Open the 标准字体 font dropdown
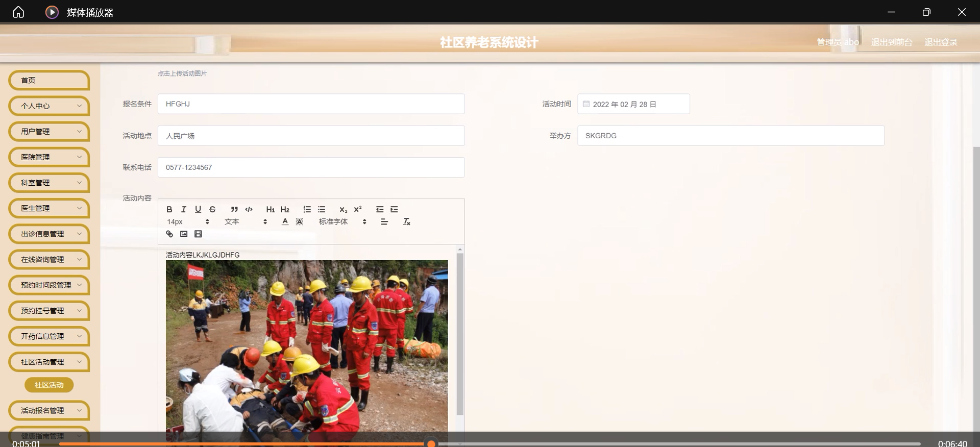This screenshot has height=447, width=980. click(x=342, y=221)
